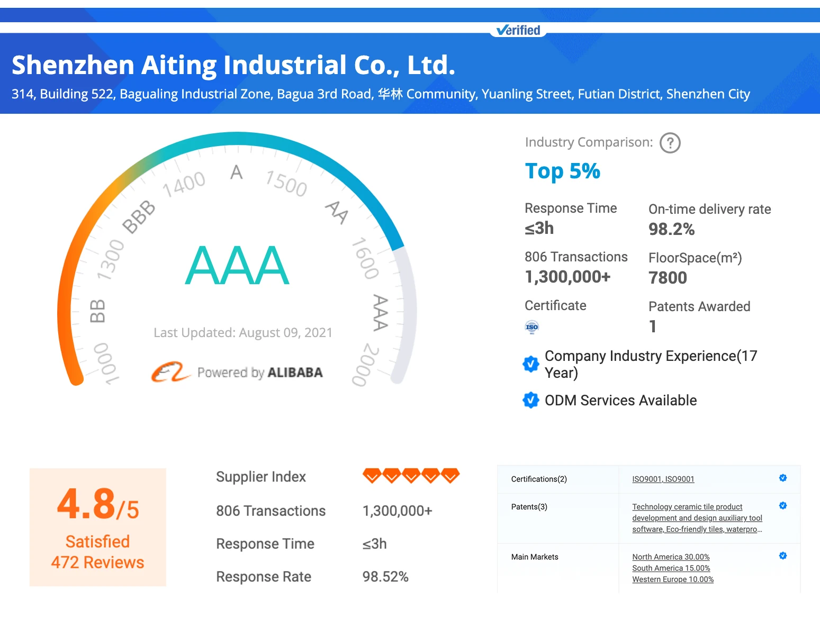This screenshot has width=820, height=644.
Task: Click the verified badge beside ODM Services Available
Action: (531, 401)
